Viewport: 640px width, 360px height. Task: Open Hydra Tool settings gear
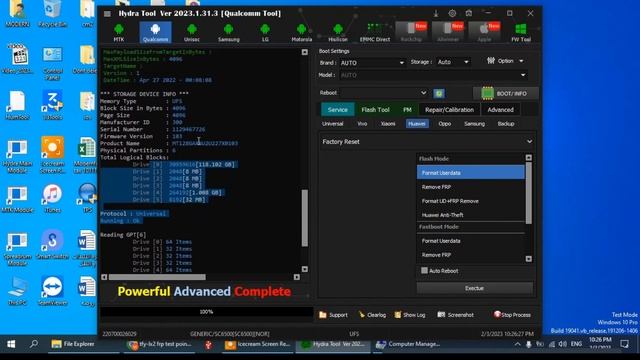[452, 13]
